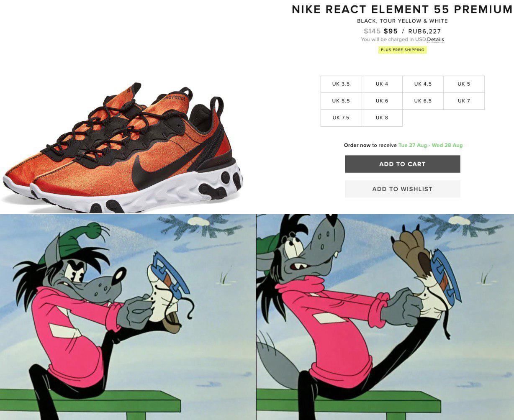Pick shoe size UK 7
The image size is (514, 420).
(464, 101)
